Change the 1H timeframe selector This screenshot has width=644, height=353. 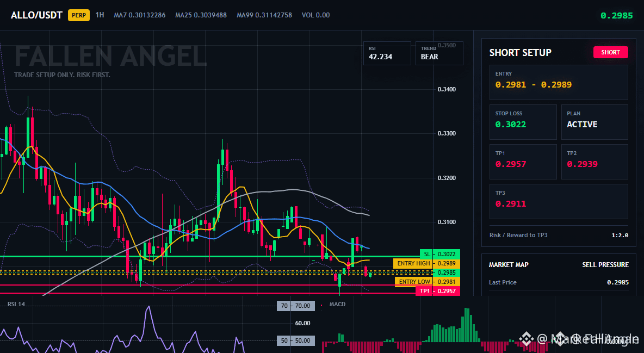click(x=100, y=15)
